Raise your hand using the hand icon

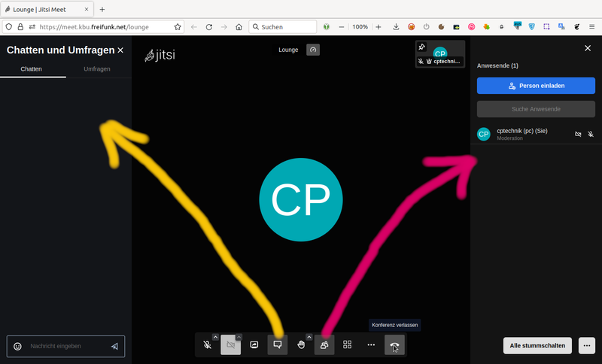tap(300, 345)
